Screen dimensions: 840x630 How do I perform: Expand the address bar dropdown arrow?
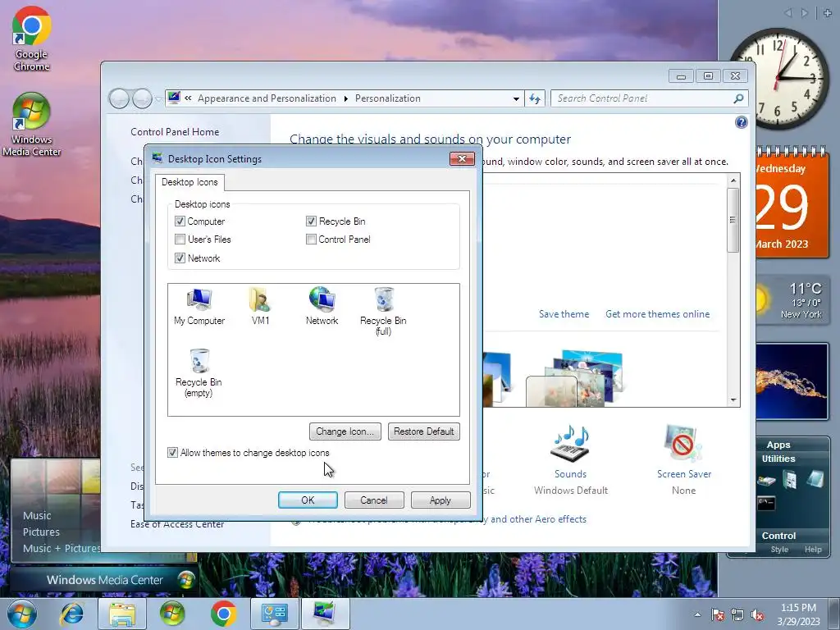coord(516,98)
